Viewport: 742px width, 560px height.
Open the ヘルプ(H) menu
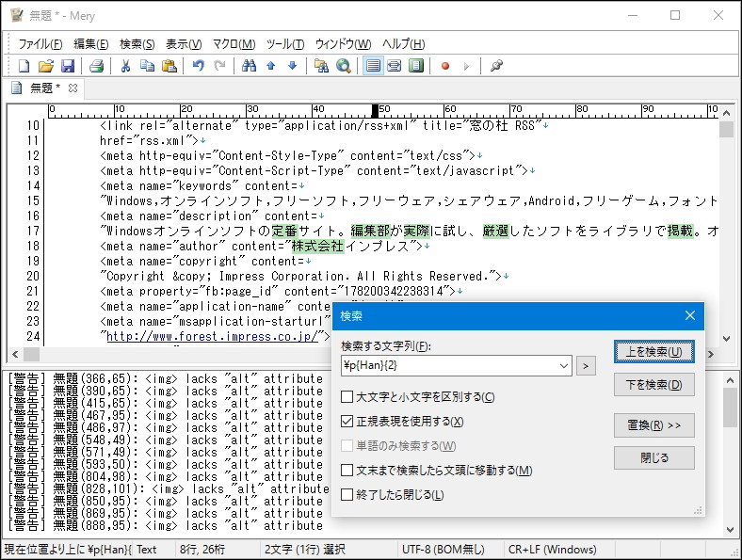pos(403,44)
